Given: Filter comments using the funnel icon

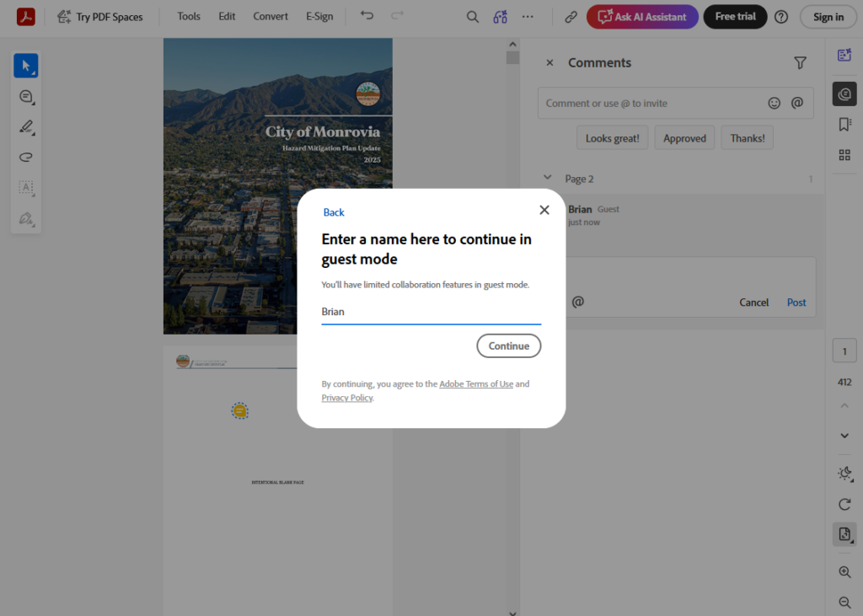Looking at the screenshot, I should coord(800,62).
